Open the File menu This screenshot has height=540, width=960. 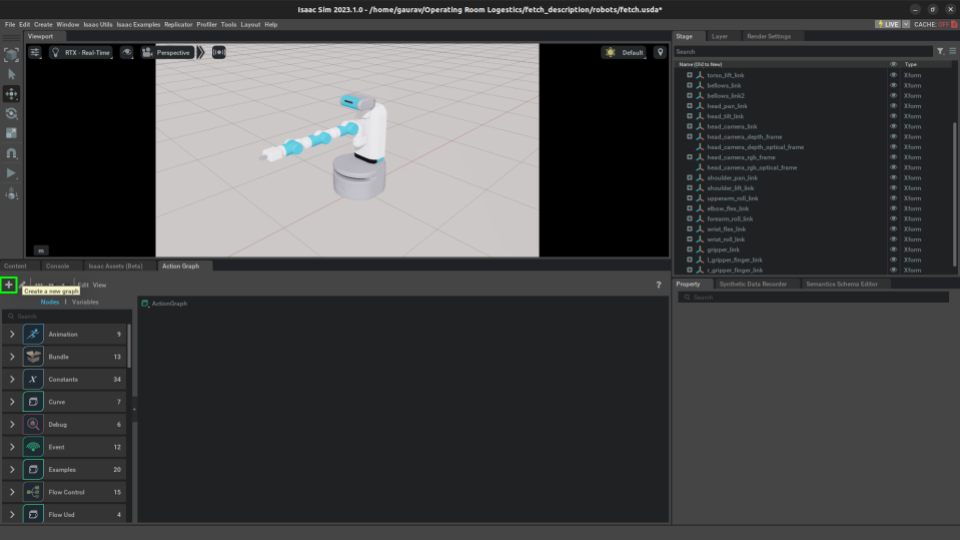click(x=10, y=24)
